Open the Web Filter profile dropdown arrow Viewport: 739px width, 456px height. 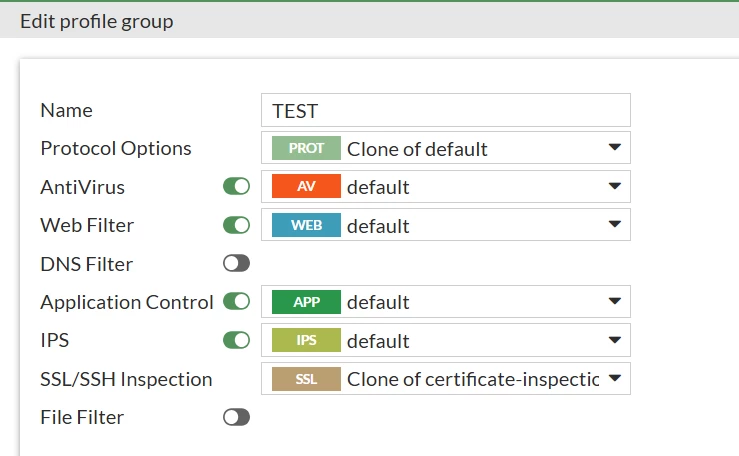615,224
